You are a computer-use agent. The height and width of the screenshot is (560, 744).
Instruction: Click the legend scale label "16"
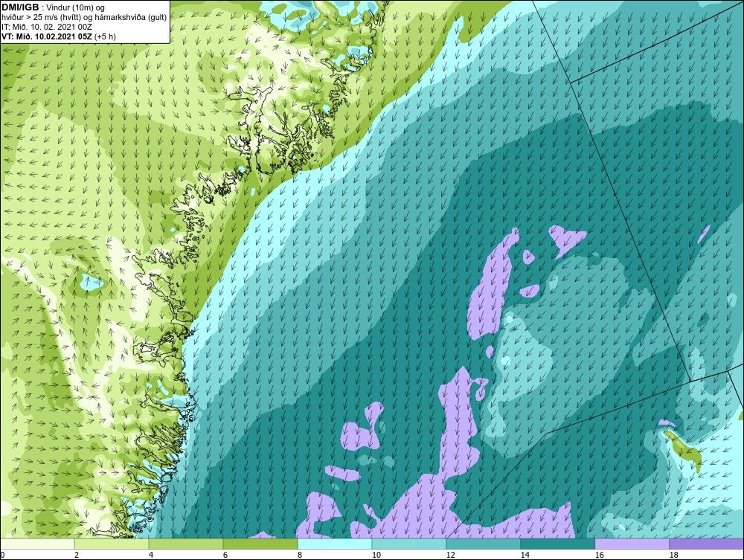[x=599, y=555]
